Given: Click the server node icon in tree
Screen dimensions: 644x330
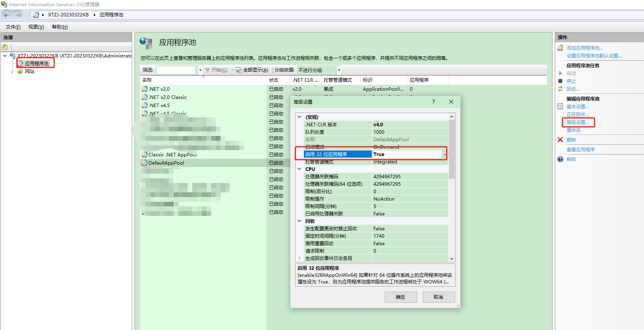Looking at the screenshot, I should pos(13,56).
